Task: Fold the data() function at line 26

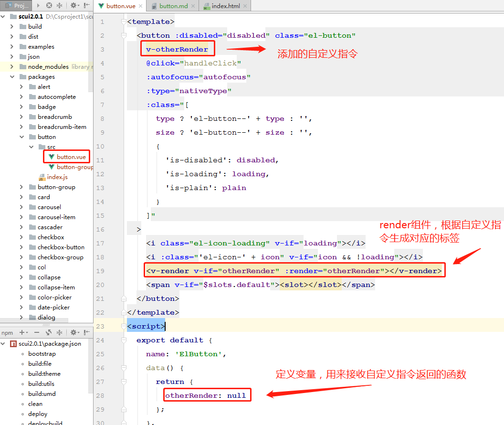Action: (x=124, y=368)
